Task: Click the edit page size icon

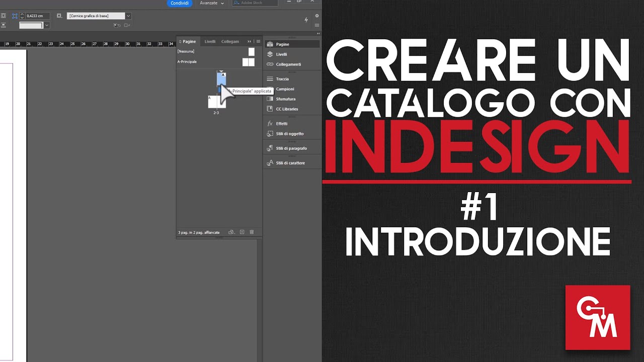Action: (231, 232)
